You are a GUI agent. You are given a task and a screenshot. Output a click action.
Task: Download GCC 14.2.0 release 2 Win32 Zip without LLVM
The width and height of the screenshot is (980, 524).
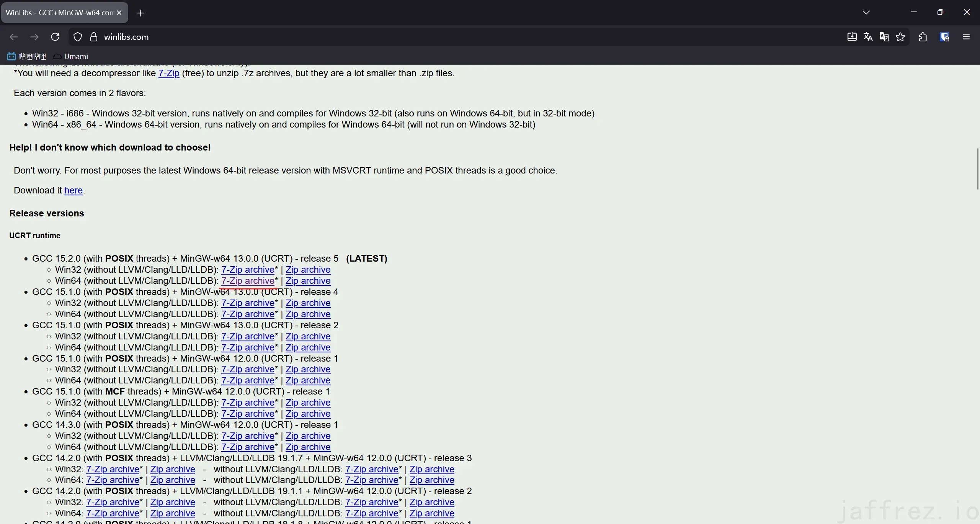(432, 502)
